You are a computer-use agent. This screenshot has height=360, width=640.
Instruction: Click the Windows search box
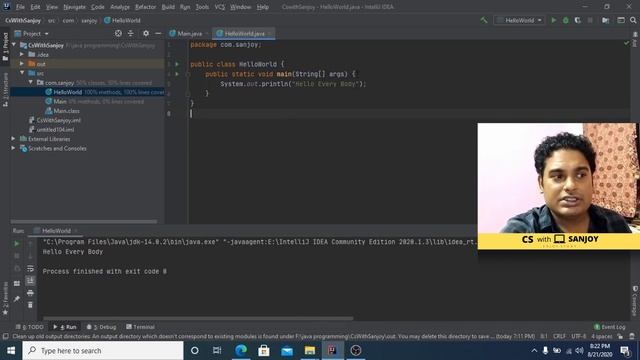pyautogui.click(x=103, y=350)
